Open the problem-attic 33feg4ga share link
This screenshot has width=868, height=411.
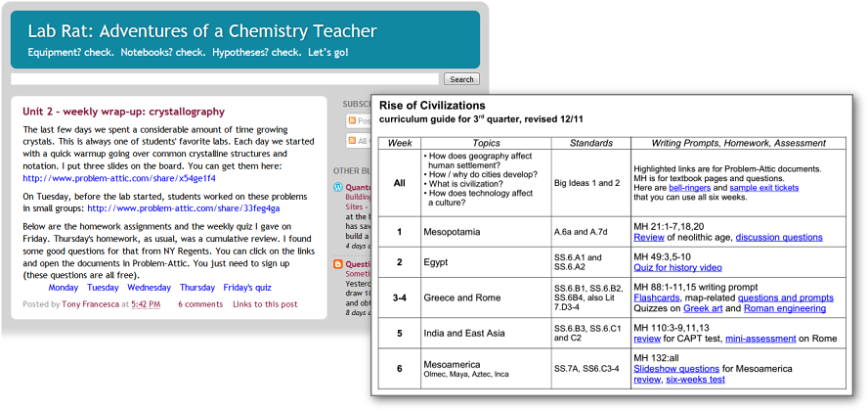click(184, 208)
